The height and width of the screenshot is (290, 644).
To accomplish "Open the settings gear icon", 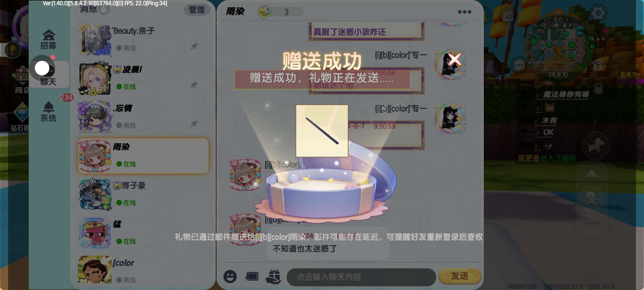I will point(598,12).
